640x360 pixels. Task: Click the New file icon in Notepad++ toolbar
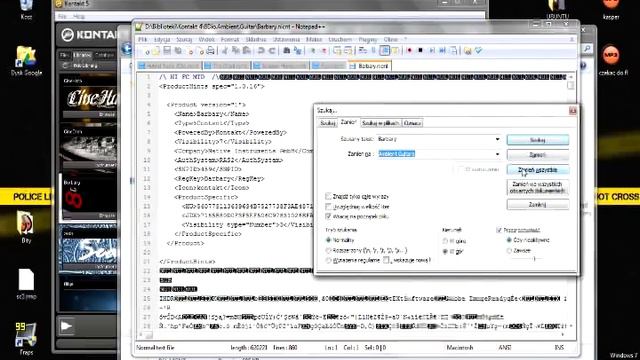pyautogui.click(x=145, y=51)
